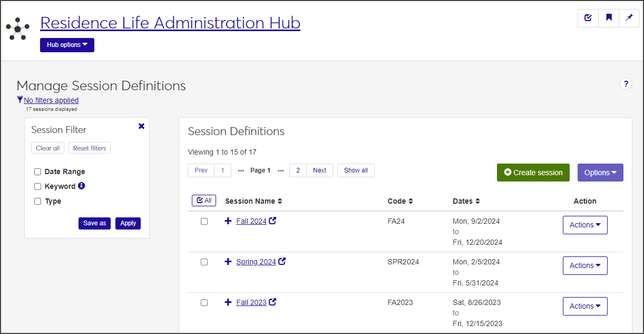The height and width of the screenshot is (334, 644).
Task: Open the No filters applied link
Action: click(51, 100)
